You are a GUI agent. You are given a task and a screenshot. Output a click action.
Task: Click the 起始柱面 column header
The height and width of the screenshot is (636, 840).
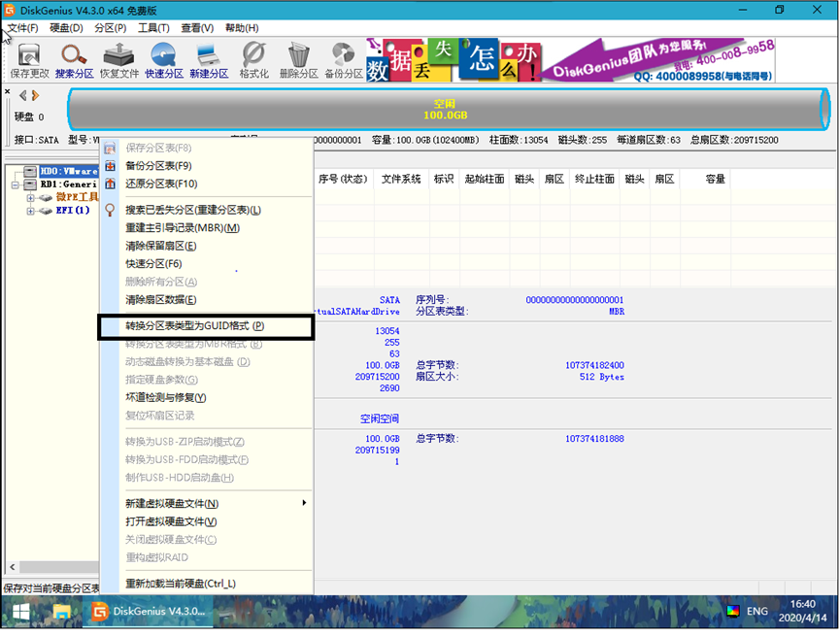click(x=485, y=179)
